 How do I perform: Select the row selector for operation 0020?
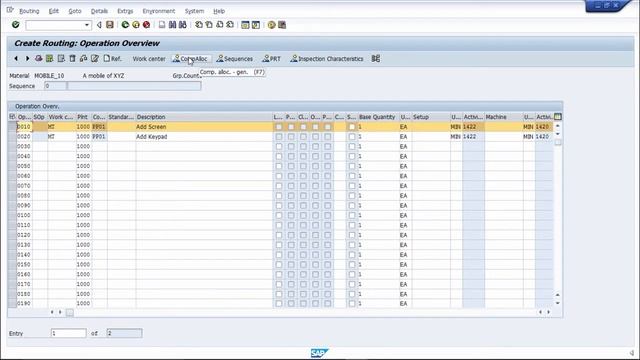[x=12, y=137]
